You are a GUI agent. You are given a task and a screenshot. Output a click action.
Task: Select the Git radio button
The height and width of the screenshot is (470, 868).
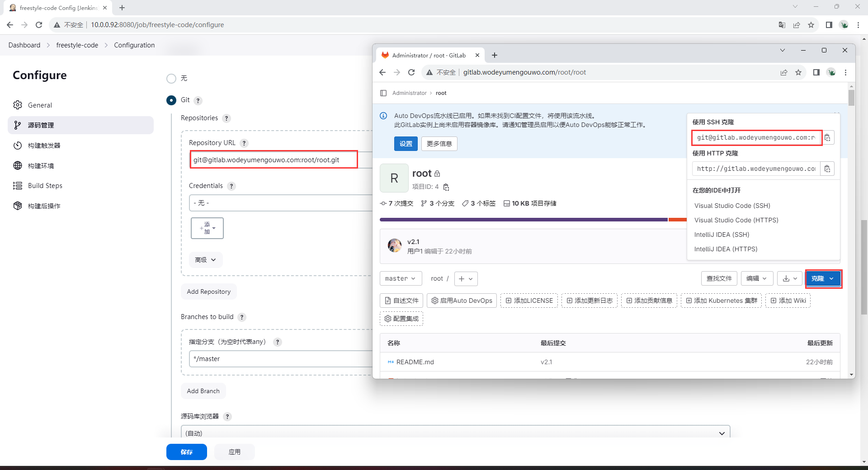171,100
